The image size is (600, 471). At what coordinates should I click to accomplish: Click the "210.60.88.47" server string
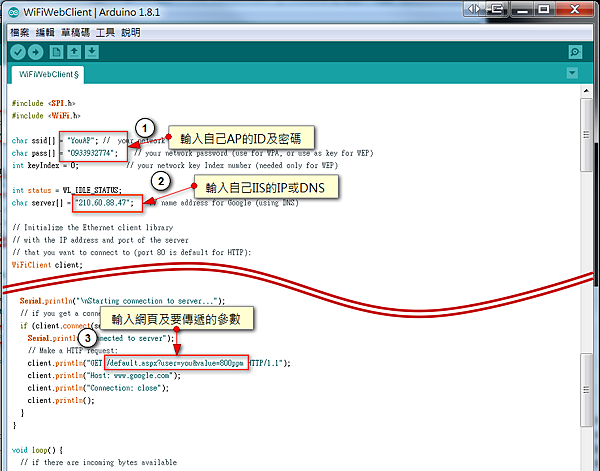pos(103,203)
